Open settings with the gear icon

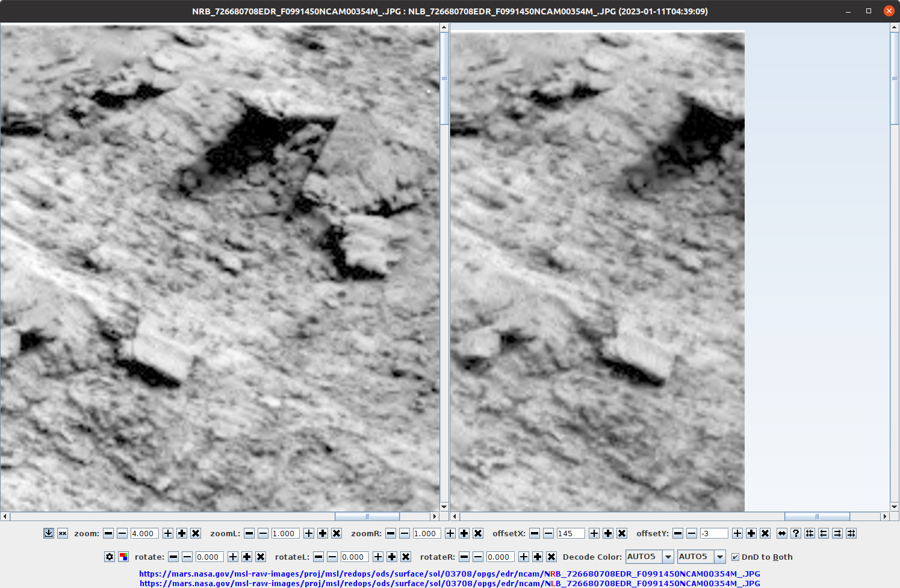click(110, 557)
